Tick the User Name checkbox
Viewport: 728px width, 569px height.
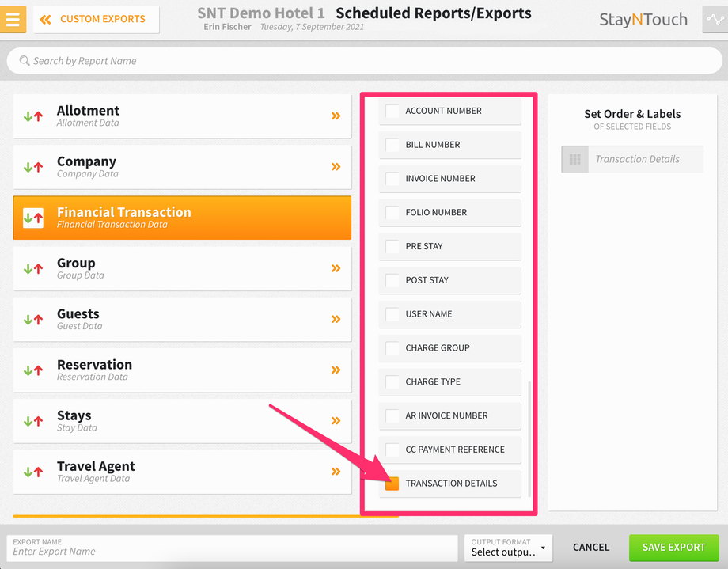click(392, 314)
